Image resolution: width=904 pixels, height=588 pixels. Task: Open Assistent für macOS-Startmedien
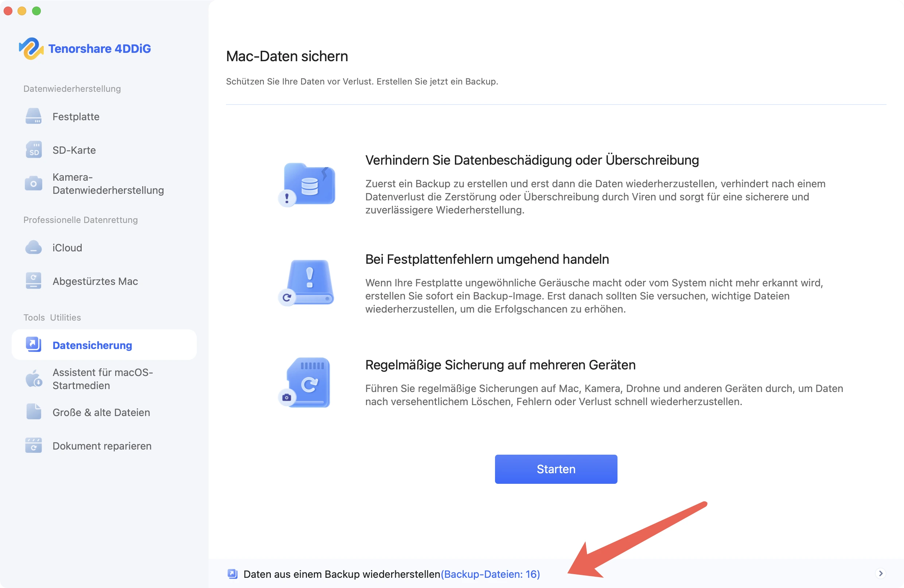(104, 379)
